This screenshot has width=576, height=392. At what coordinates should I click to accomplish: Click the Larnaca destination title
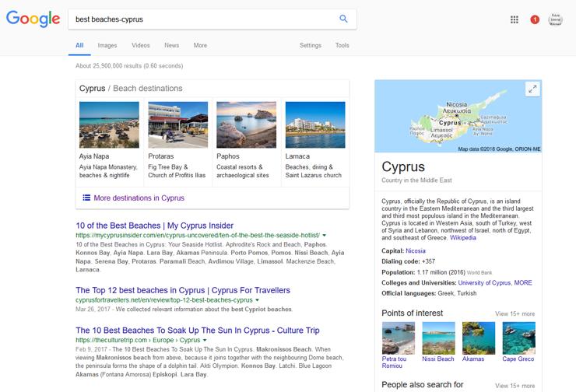tap(297, 156)
